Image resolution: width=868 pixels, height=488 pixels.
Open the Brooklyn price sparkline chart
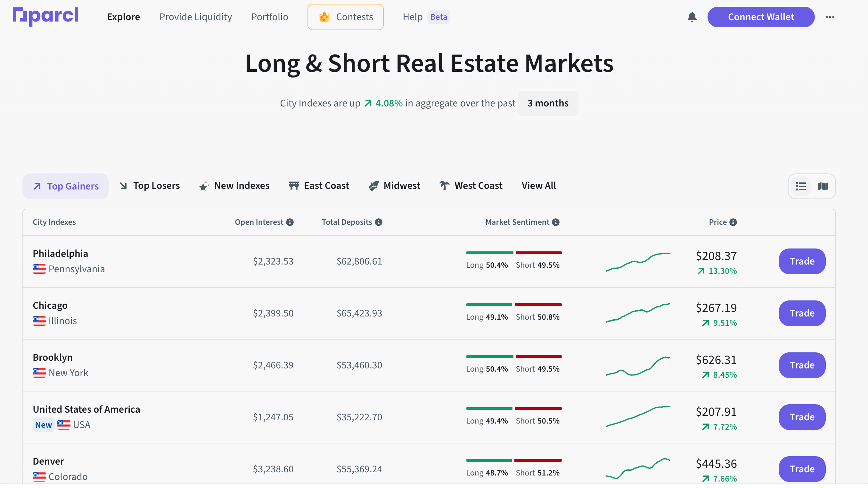(x=637, y=366)
